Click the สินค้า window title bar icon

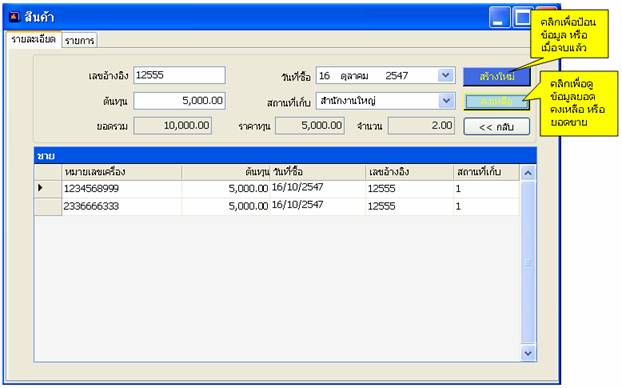click(x=14, y=17)
